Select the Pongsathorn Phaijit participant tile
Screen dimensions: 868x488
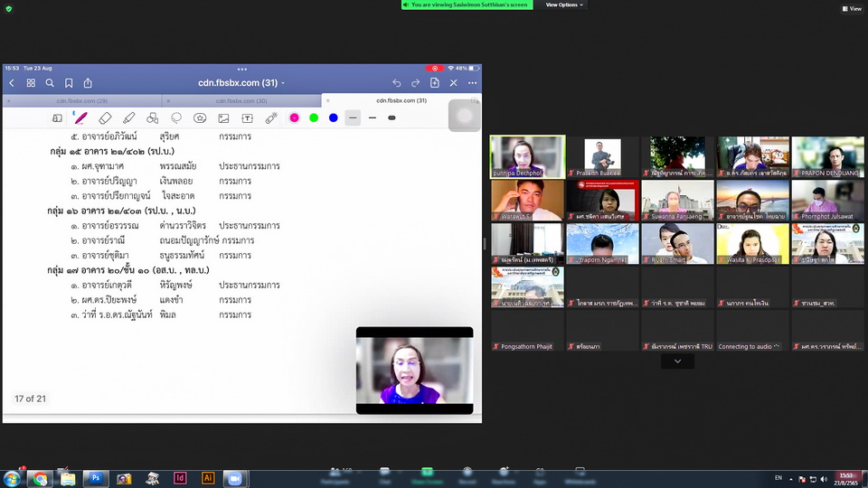click(x=527, y=331)
